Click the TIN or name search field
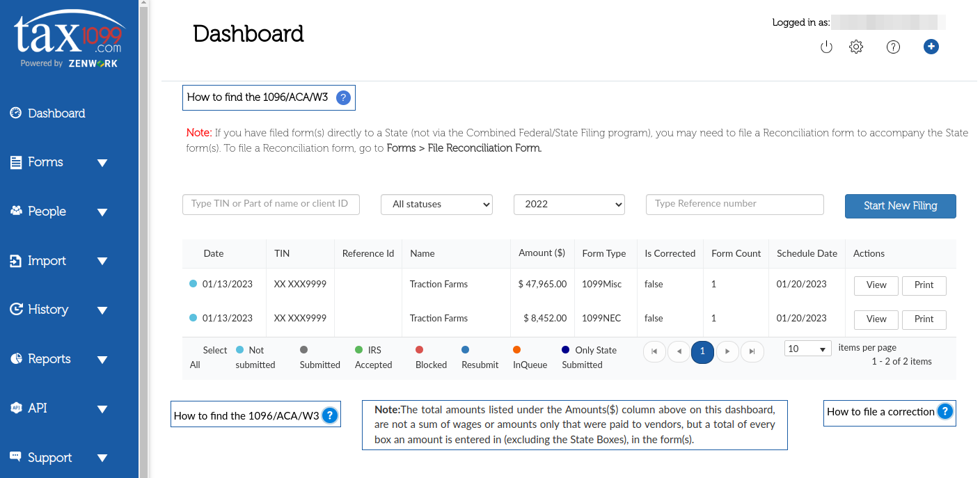Image resolution: width=980 pixels, height=478 pixels. 271,204
